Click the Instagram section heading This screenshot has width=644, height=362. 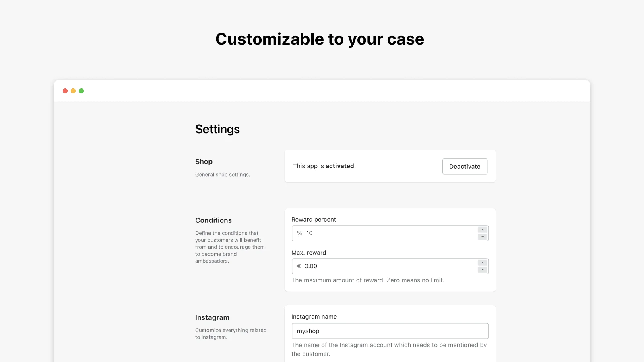coord(212,317)
